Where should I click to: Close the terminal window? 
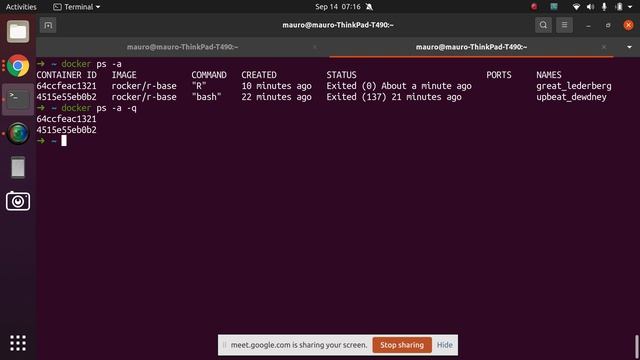[x=629, y=25]
